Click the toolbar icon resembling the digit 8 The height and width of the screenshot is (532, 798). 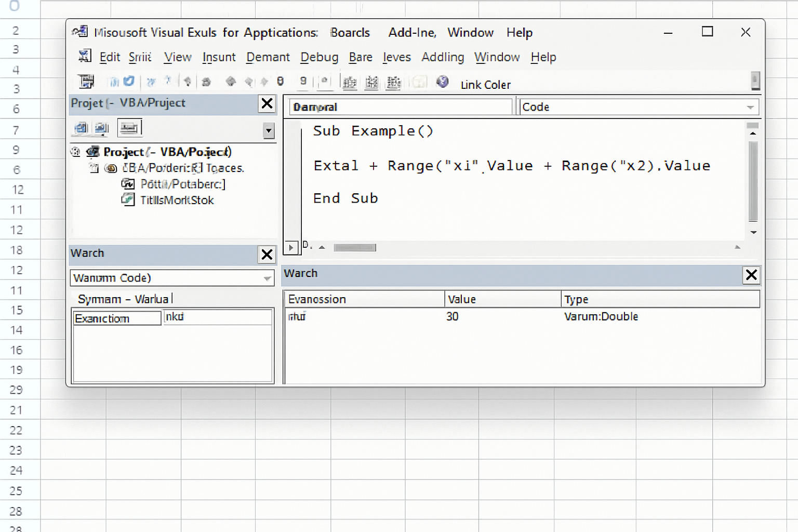click(x=280, y=81)
